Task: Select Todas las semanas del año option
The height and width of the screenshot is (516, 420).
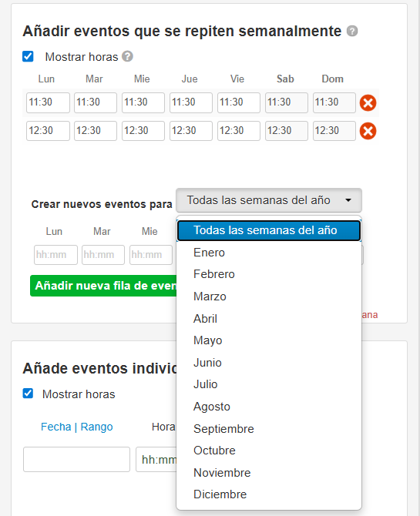Action: click(269, 230)
